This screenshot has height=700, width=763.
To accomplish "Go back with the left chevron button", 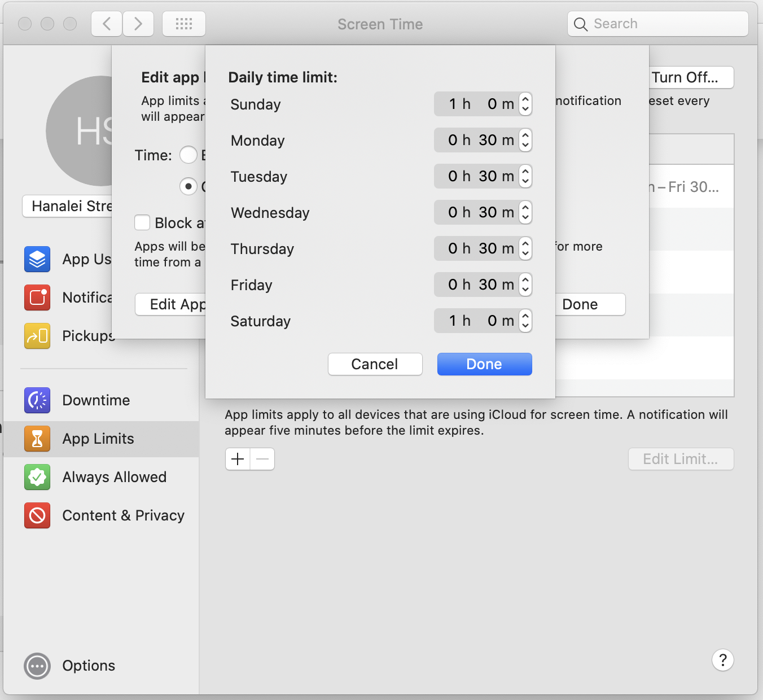I will pos(107,24).
